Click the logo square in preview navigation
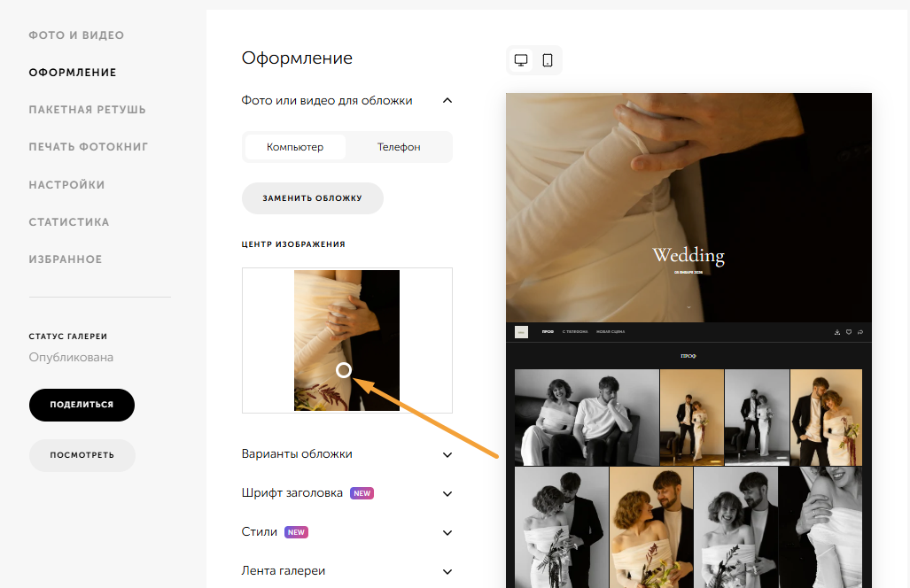 pyautogui.click(x=521, y=332)
